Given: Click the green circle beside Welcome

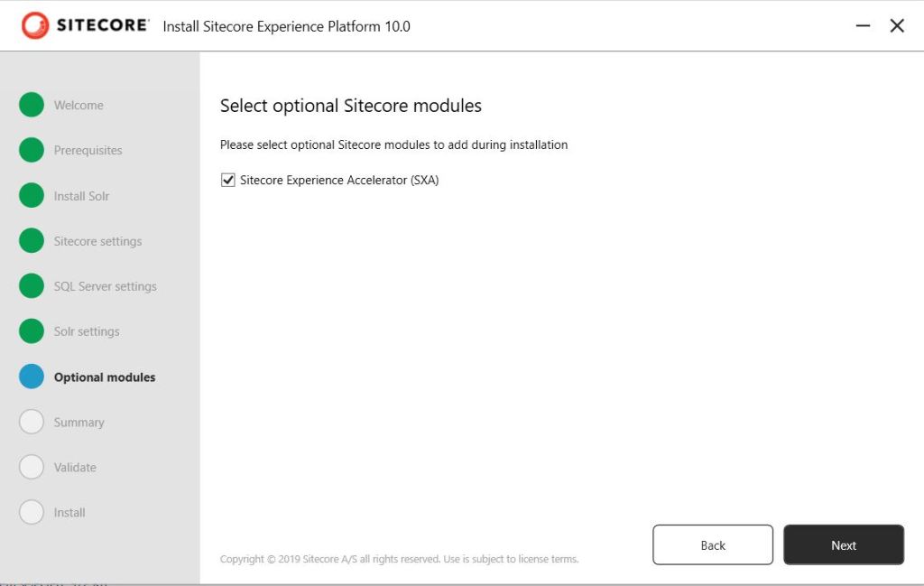Looking at the screenshot, I should coord(32,105).
